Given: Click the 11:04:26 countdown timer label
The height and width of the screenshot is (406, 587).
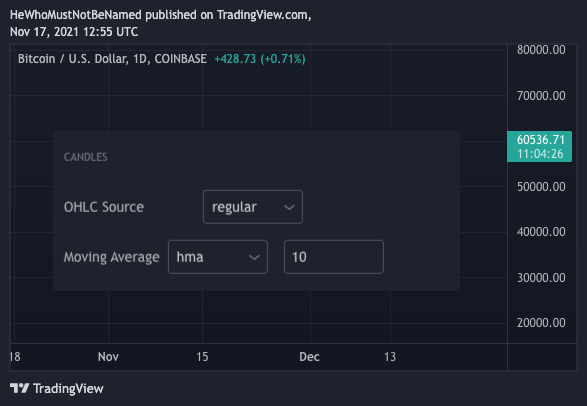Looking at the screenshot, I should click(x=540, y=154).
